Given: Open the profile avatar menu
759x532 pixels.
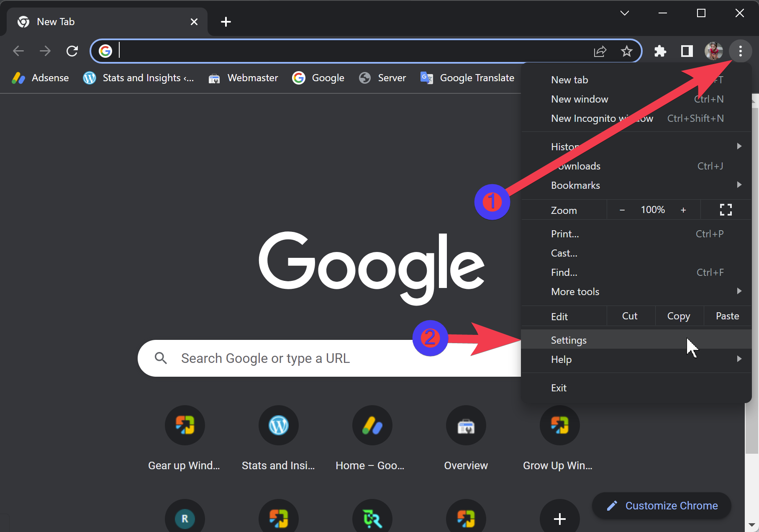Looking at the screenshot, I should click(713, 51).
